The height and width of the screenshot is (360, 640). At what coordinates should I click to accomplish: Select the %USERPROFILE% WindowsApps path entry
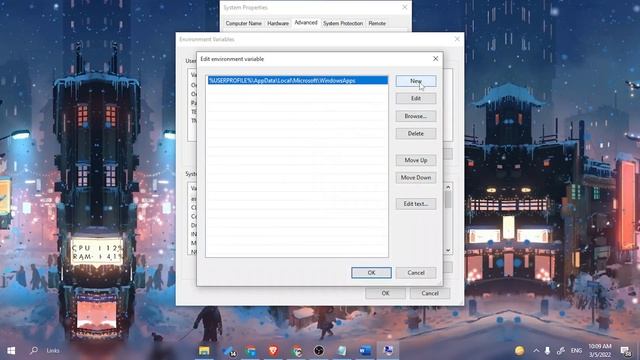298,80
